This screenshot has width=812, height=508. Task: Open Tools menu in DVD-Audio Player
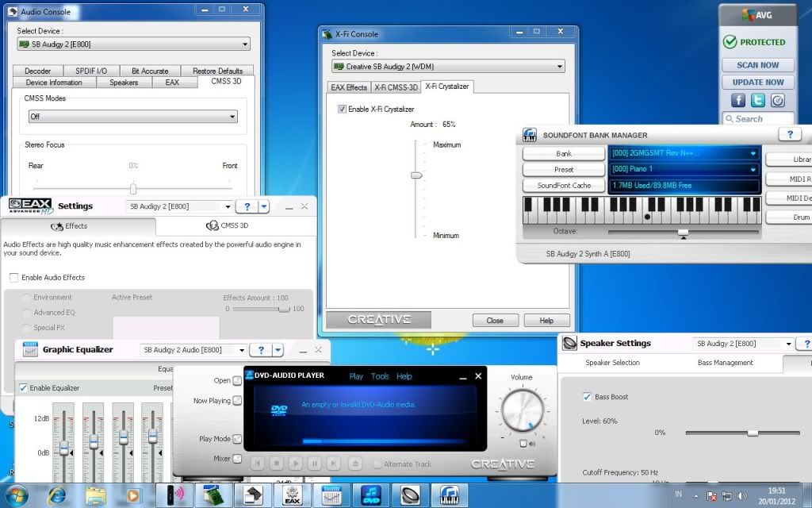coord(380,376)
